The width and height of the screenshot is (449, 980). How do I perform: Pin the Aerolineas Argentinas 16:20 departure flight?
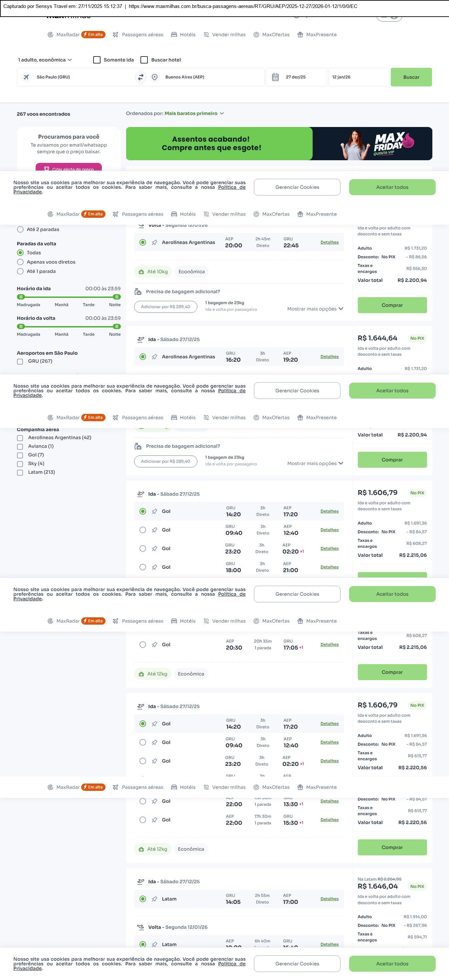(x=154, y=357)
